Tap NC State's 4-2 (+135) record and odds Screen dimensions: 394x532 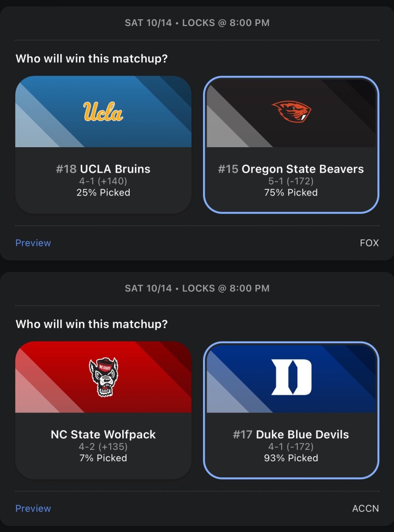(103, 447)
